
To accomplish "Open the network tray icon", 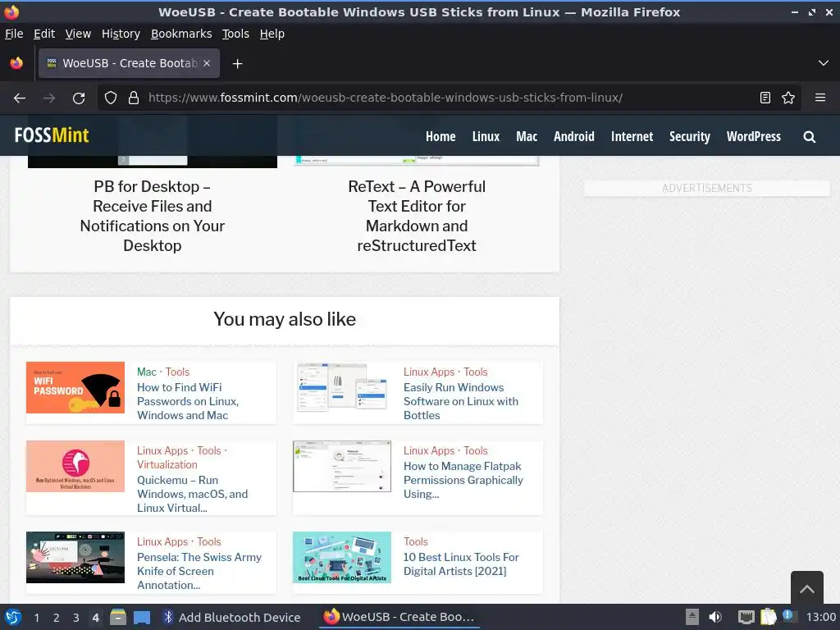I will point(746,617).
